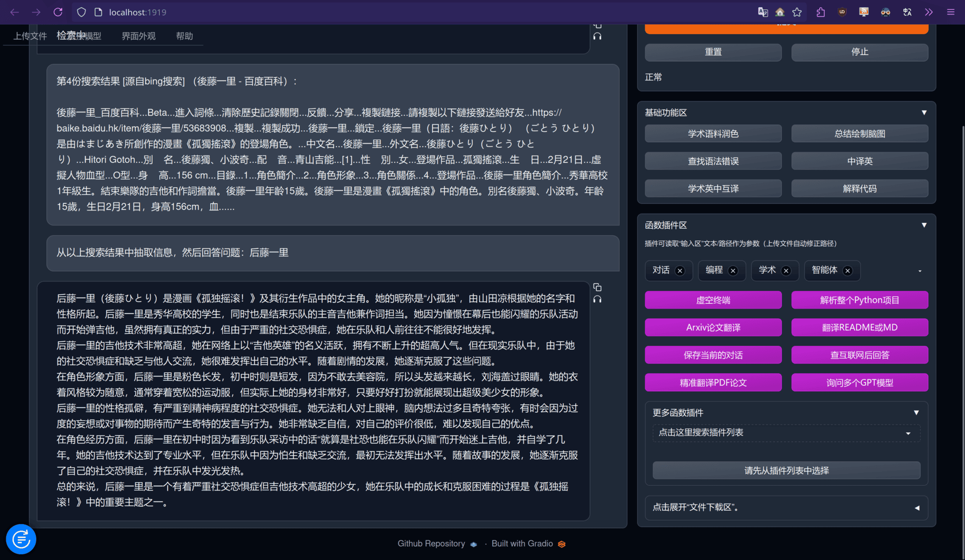Image resolution: width=965 pixels, height=560 pixels.
Task: Click the house icon in the address bar
Action: pyautogui.click(x=780, y=12)
